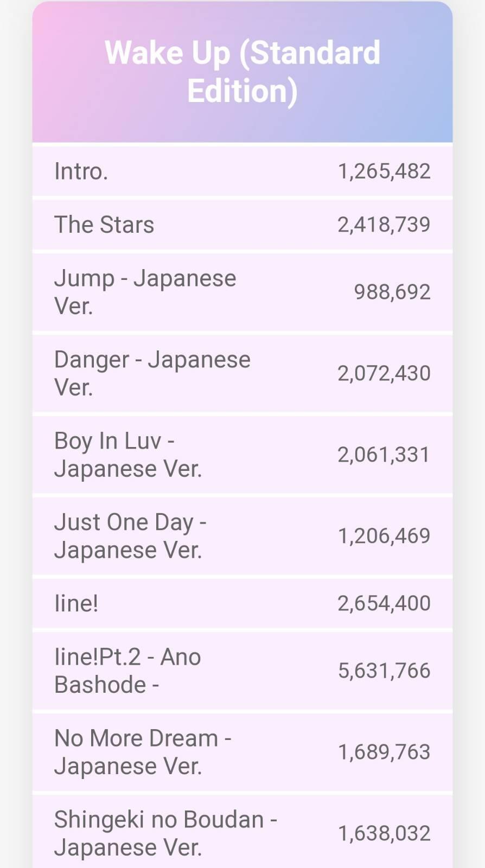Tap Danger - Japanese Ver. track name
The height and width of the screenshot is (868, 485).
click(152, 373)
